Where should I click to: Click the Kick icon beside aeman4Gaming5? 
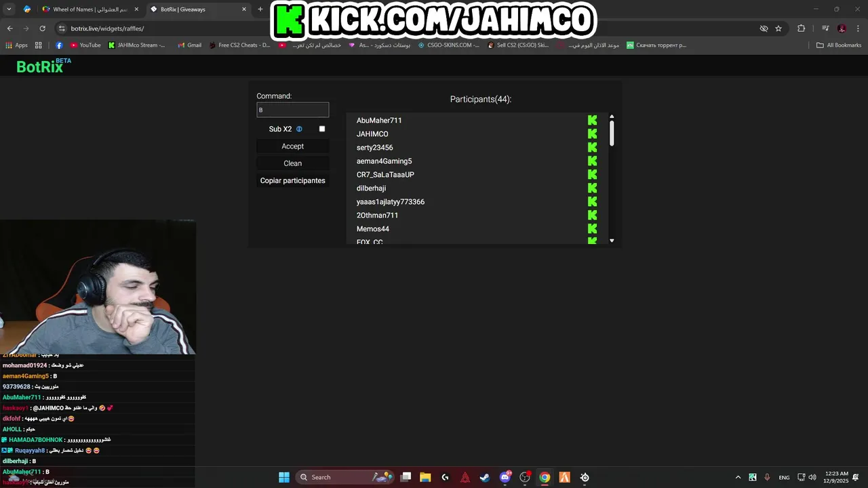[x=592, y=161]
